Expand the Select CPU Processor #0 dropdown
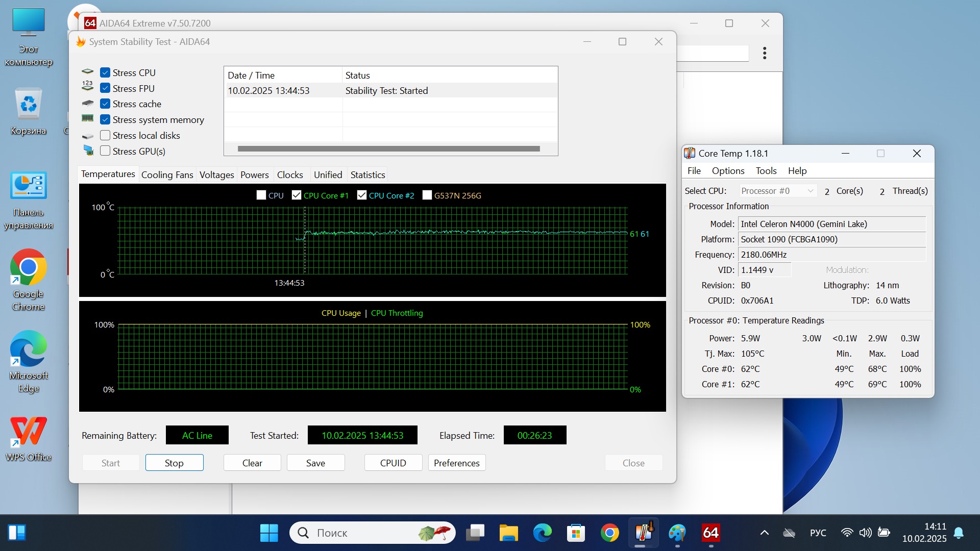 (778, 191)
